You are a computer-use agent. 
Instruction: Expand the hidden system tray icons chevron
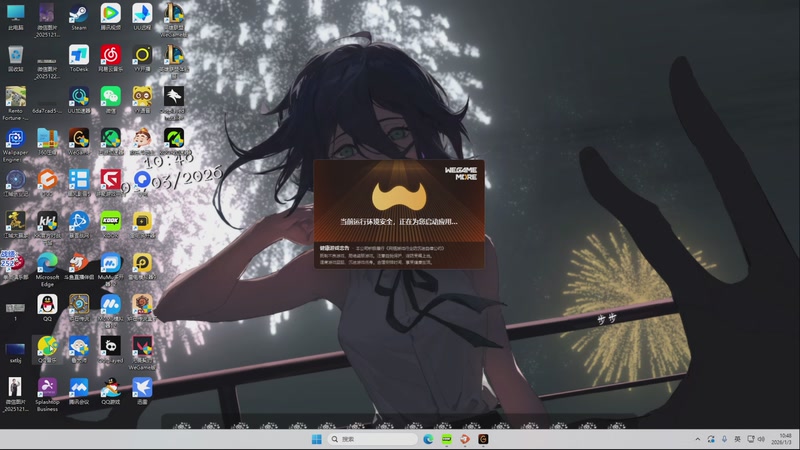click(697, 439)
